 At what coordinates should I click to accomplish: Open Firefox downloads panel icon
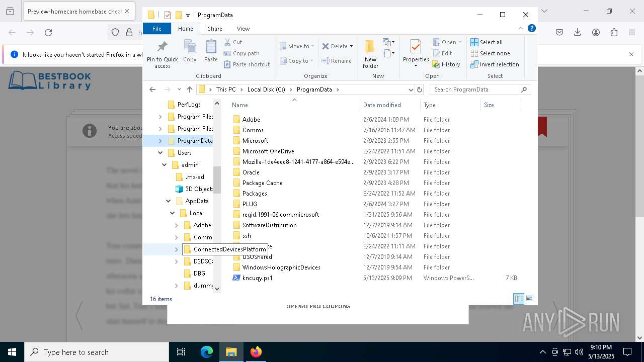(578, 33)
